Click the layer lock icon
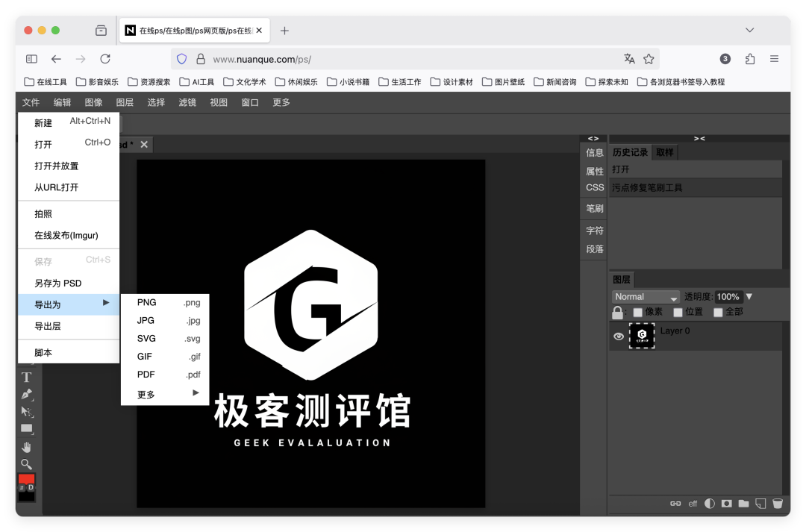 pyautogui.click(x=617, y=312)
